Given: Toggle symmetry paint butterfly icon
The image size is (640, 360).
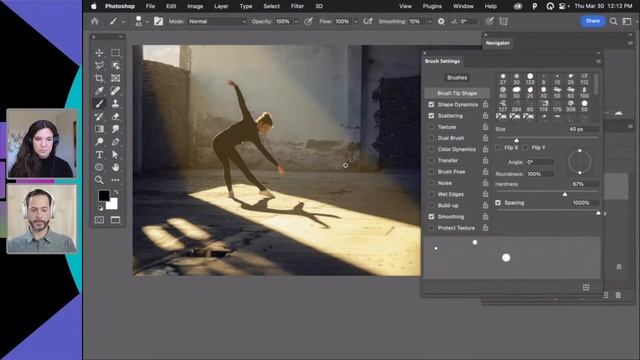Looking at the screenshot, I should 503,21.
